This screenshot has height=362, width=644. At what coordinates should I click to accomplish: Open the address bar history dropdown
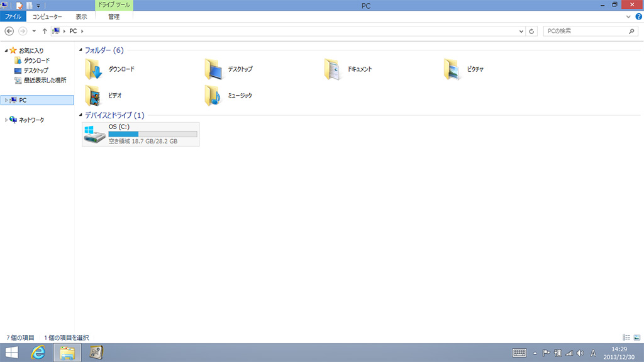pyautogui.click(x=521, y=31)
